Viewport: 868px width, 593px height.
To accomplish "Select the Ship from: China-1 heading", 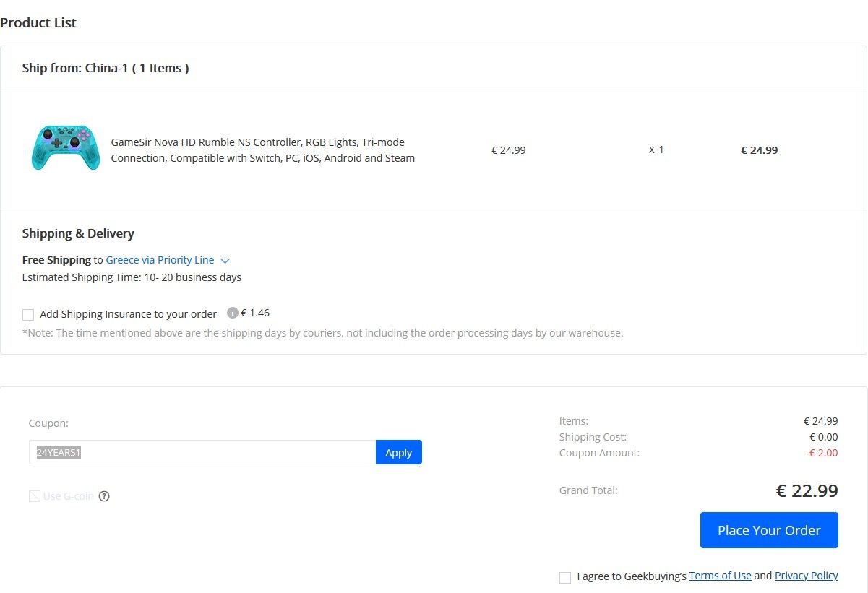I will tap(106, 68).
